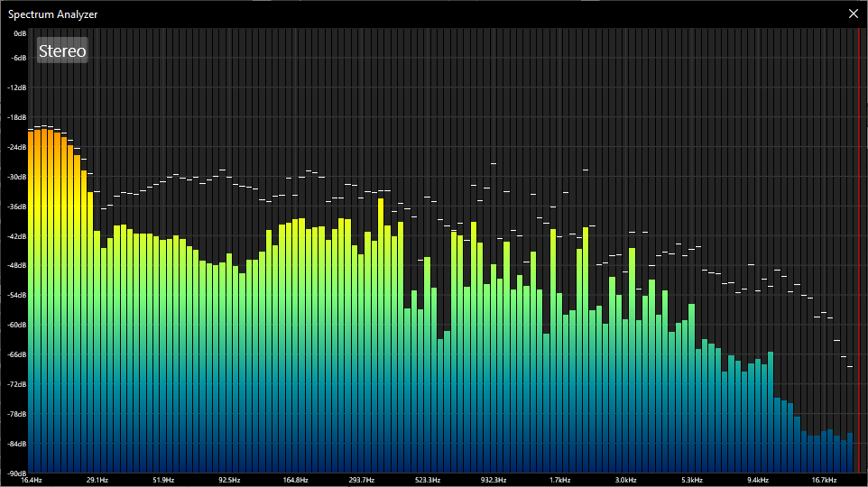The image size is (868, 487).
Task: Click the 92.5Hz frequency label
Action: point(229,481)
